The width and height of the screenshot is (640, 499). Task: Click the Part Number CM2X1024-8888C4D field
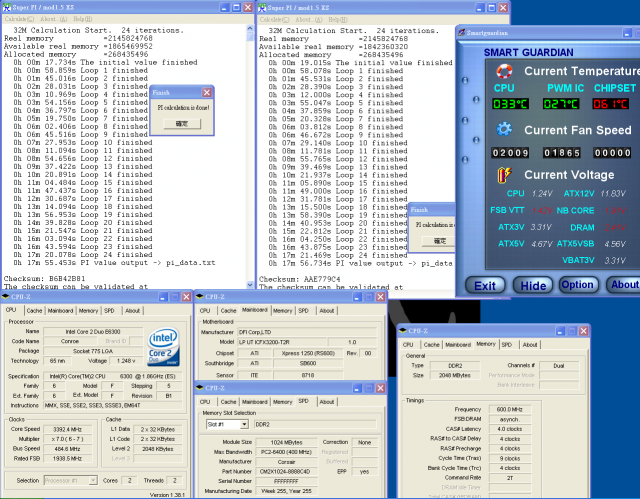coord(286,471)
